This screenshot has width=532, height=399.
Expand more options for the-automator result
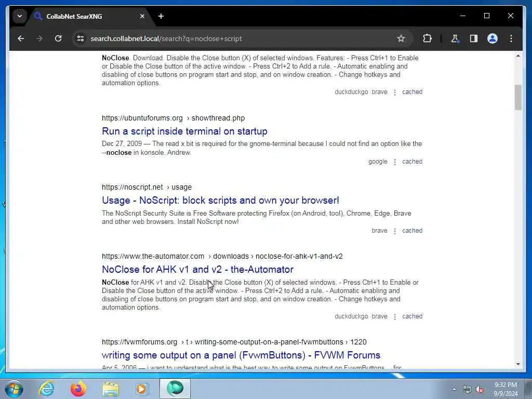395,317
